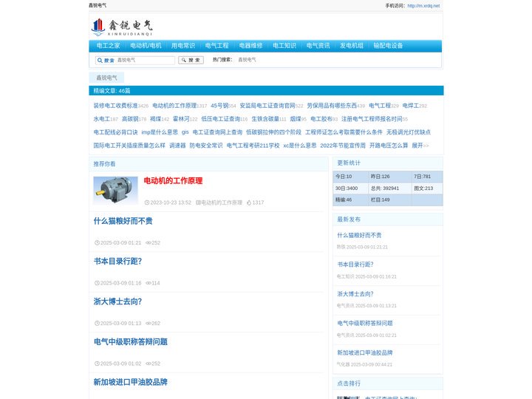Open sidebar latest post 什么猫粮好而不贵

359,235
